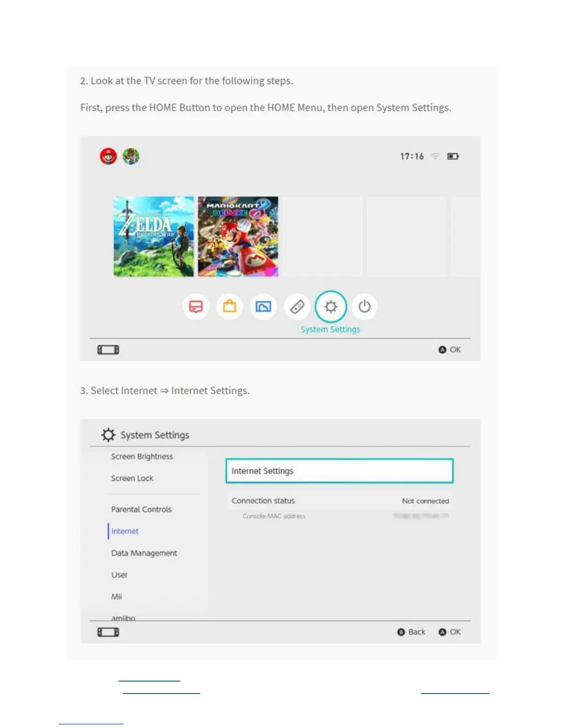The width and height of the screenshot is (563, 728).
Task: Open the Controllers icon
Action: (297, 307)
